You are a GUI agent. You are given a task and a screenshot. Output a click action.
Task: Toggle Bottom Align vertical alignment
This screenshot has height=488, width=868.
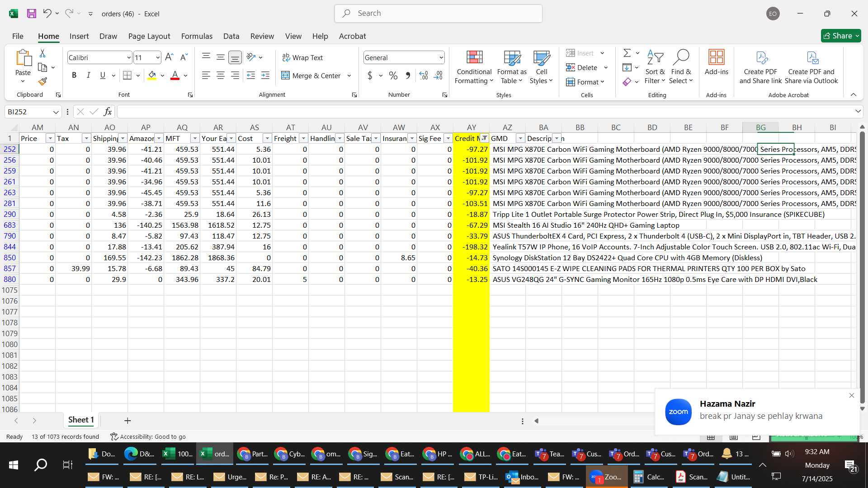235,57
